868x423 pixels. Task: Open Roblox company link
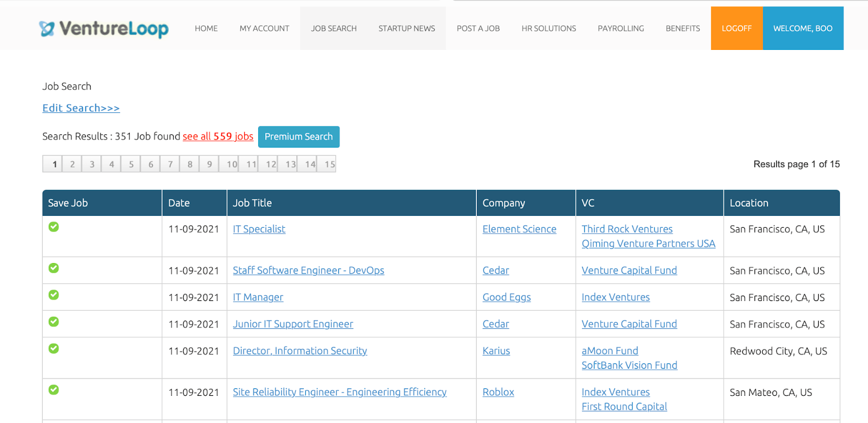(x=498, y=392)
